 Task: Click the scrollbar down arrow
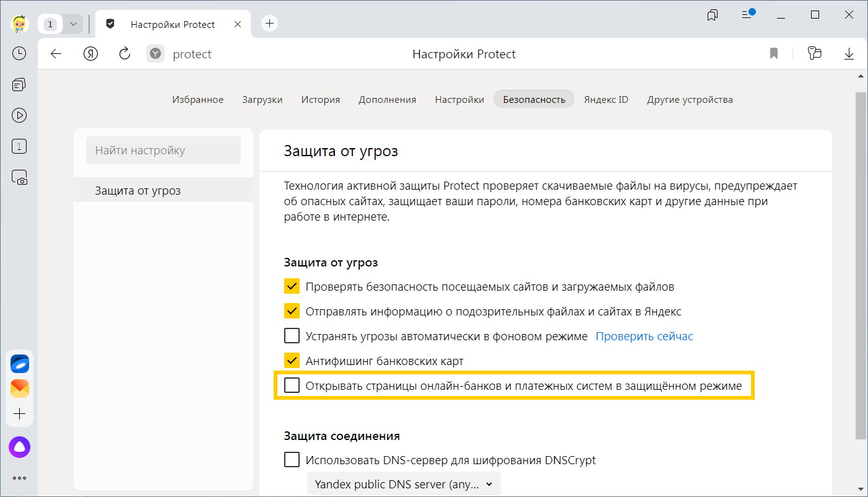(x=861, y=489)
